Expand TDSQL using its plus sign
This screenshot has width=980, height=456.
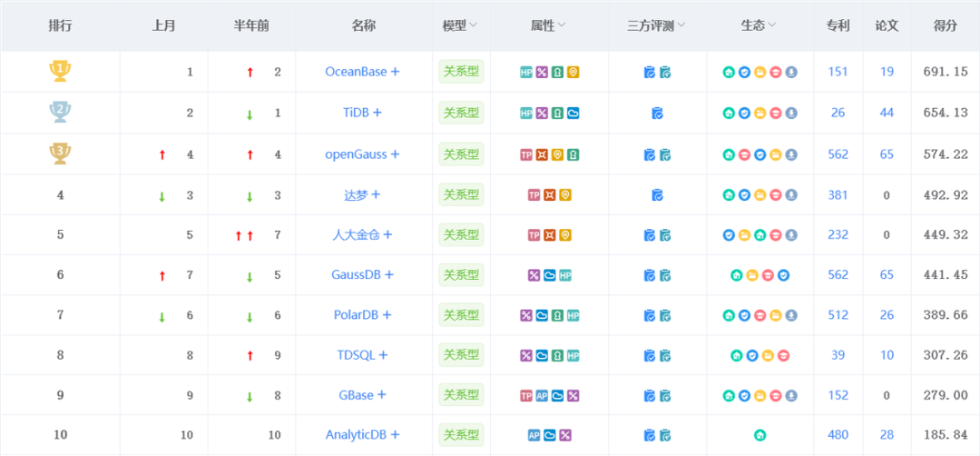(x=383, y=354)
